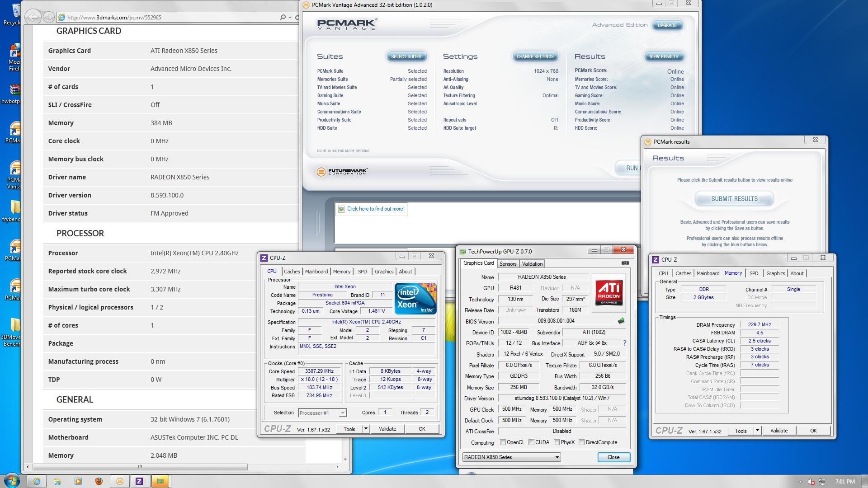Viewport: 868px width, 488px height.
Task: Open the Mainboard tab in left CPU-Z window
Action: tap(316, 272)
